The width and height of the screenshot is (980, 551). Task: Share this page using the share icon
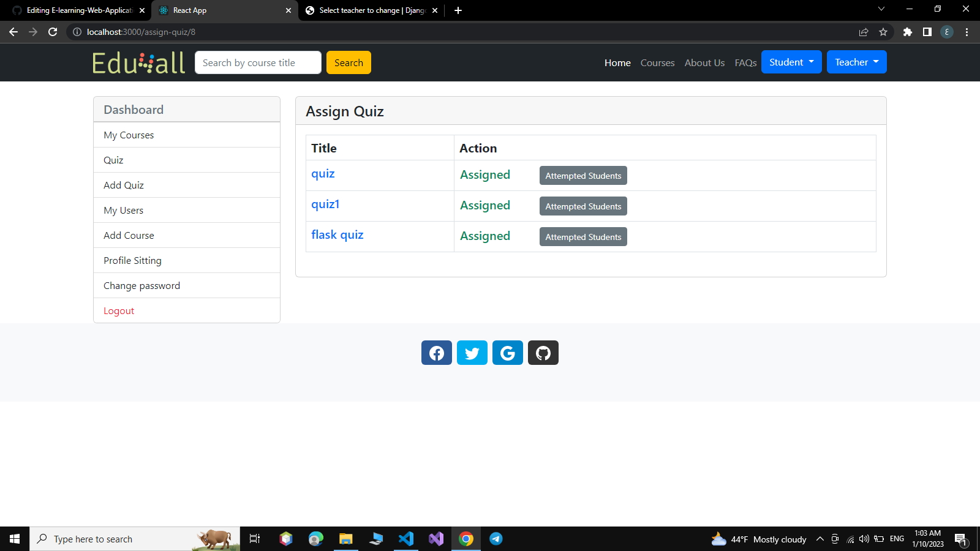[864, 32]
